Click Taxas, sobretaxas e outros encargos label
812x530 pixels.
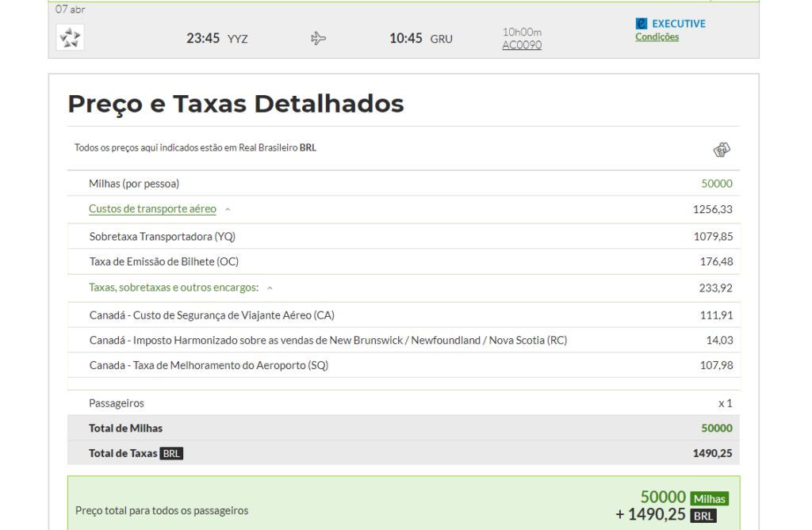[x=174, y=288]
